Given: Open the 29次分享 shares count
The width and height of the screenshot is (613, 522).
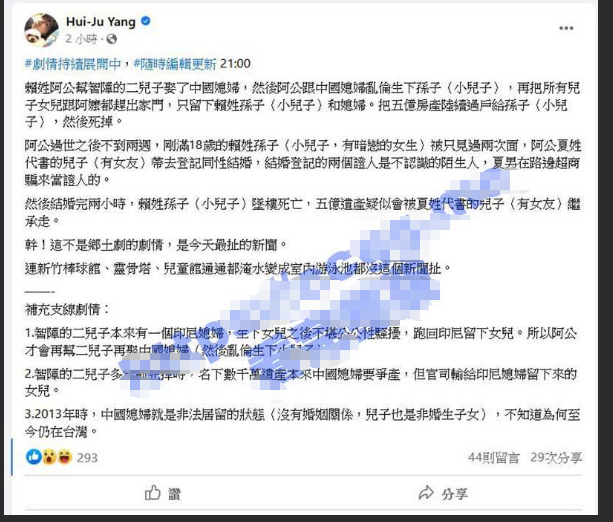Looking at the screenshot, I should coord(556,457).
